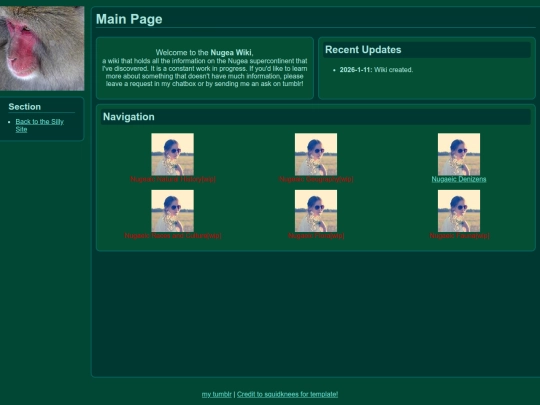This screenshot has width=540, height=405.
Task: Click the thumbnail above Nugaeic Flora
Action: coord(316,211)
